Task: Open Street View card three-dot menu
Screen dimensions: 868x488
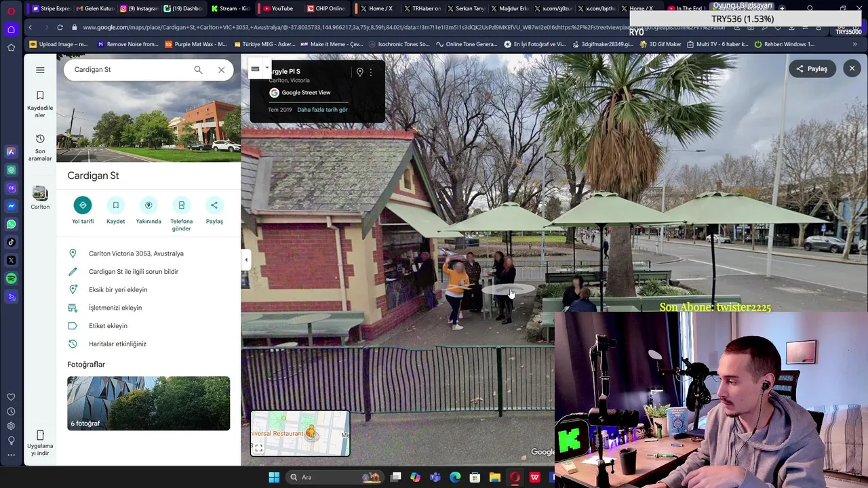Action: [x=371, y=73]
